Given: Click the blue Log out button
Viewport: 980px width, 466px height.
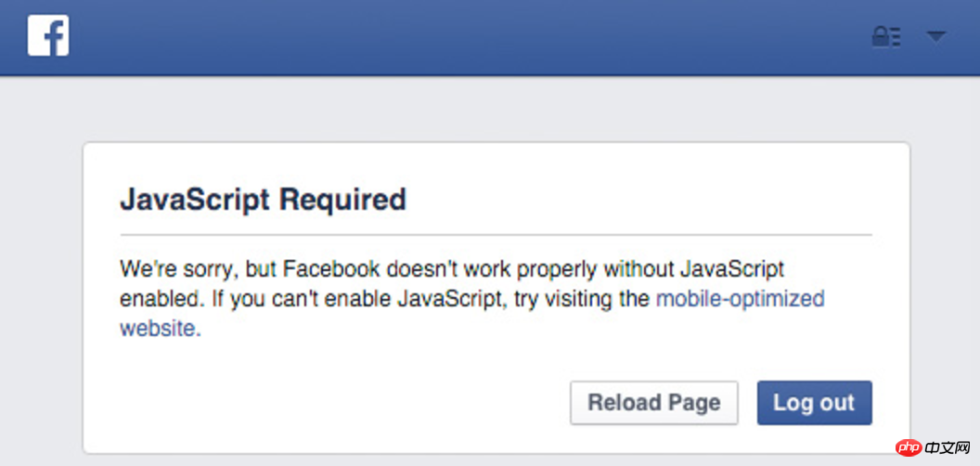Looking at the screenshot, I should [815, 403].
